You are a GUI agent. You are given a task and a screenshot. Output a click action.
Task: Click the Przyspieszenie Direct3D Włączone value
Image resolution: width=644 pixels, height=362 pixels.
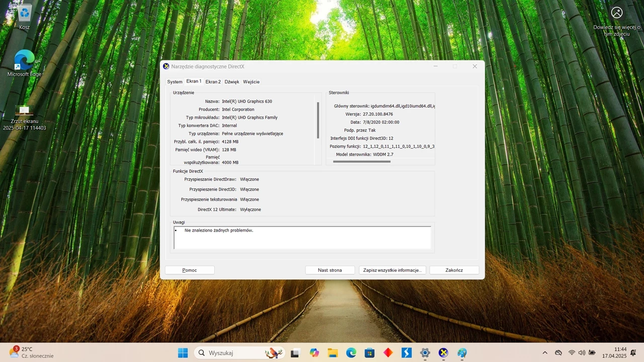click(x=250, y=189)
